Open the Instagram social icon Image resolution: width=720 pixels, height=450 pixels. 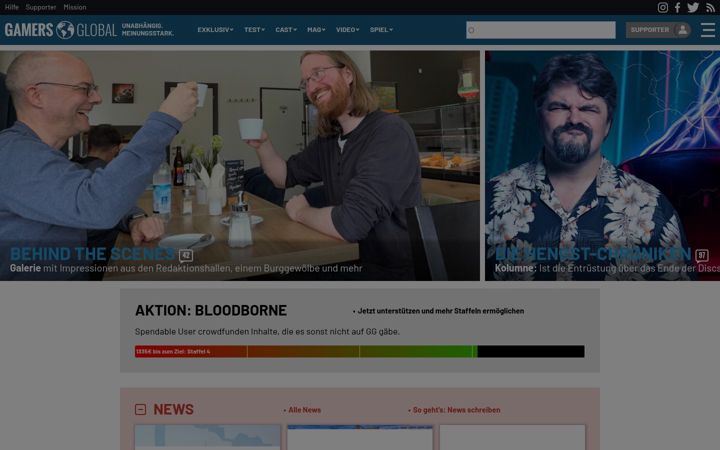click(x=663, y=7)
